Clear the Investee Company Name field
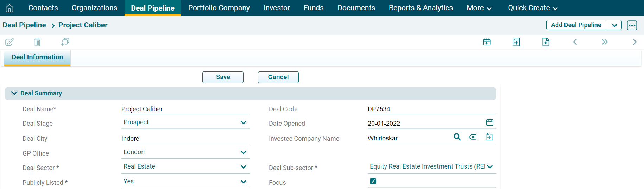The image size is (644, 189). click(x=473, y=137)
